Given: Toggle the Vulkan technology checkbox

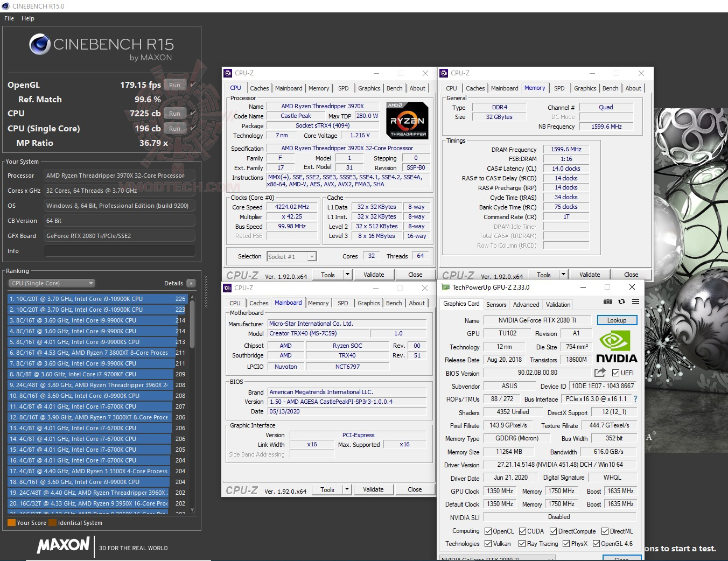Looking at the screenshot, I should click(x=488, y=544).
